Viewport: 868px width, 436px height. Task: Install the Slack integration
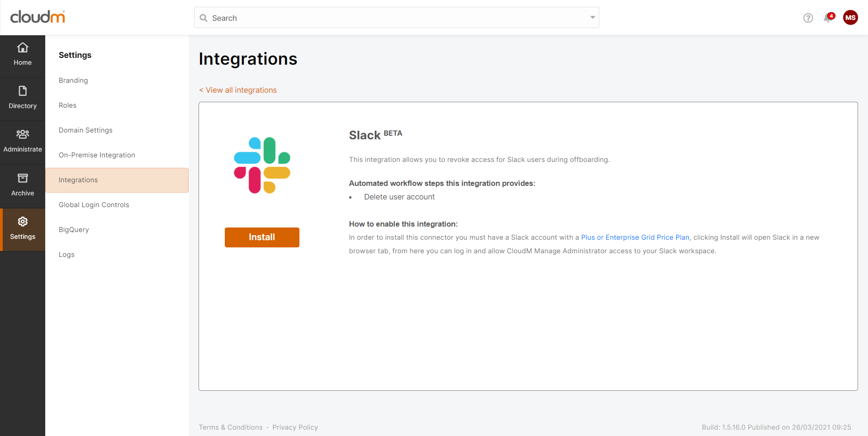[x=262, y=237]
